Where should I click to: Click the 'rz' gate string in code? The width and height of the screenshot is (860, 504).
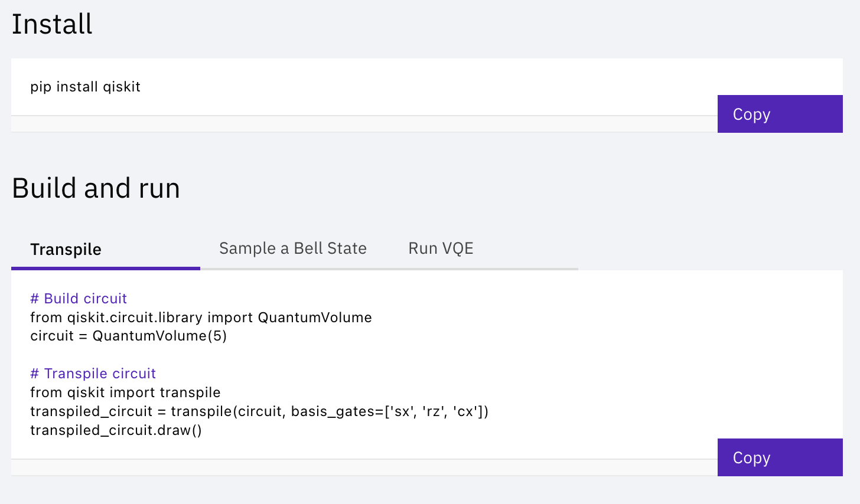point(434,411)
